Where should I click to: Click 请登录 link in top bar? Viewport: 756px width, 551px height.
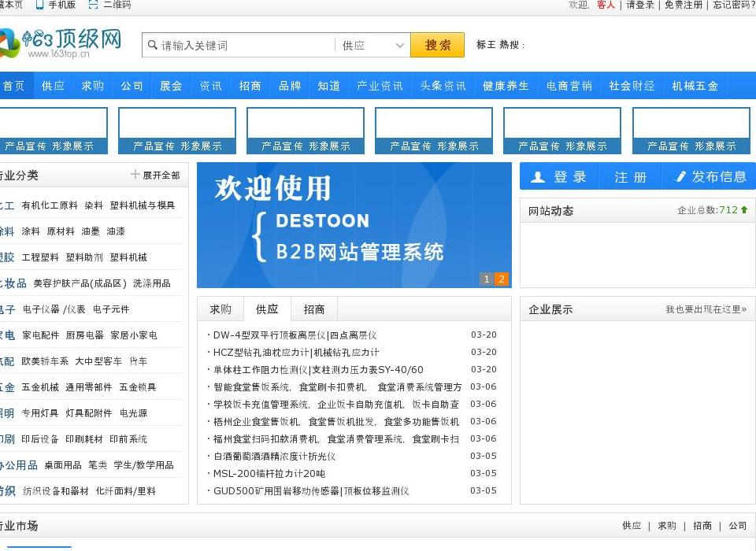click(639, 5)
